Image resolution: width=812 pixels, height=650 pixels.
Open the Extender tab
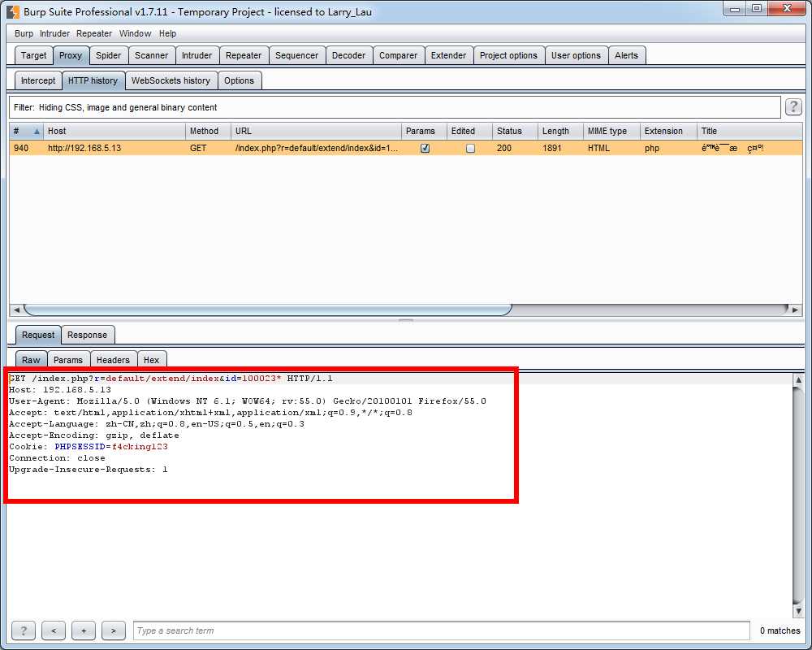click(x=448, y=55)
